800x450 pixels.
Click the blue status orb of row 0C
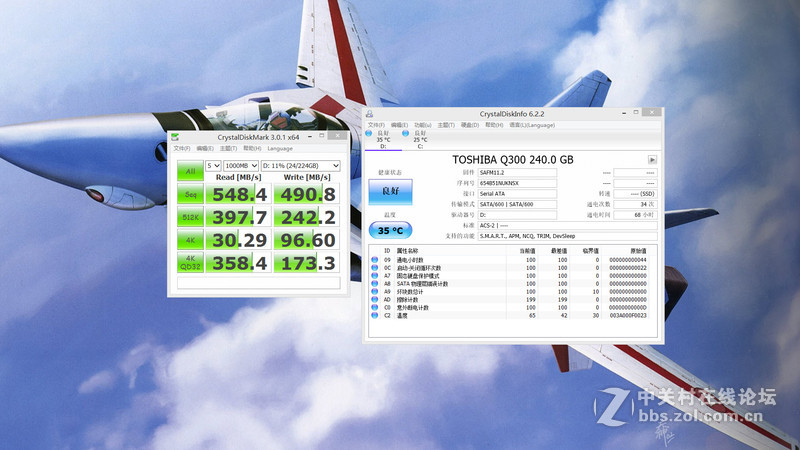click(x=374, y=268)
